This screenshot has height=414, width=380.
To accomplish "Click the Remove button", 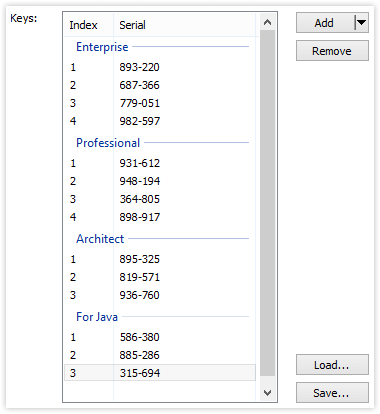I will tap(332, 51).
